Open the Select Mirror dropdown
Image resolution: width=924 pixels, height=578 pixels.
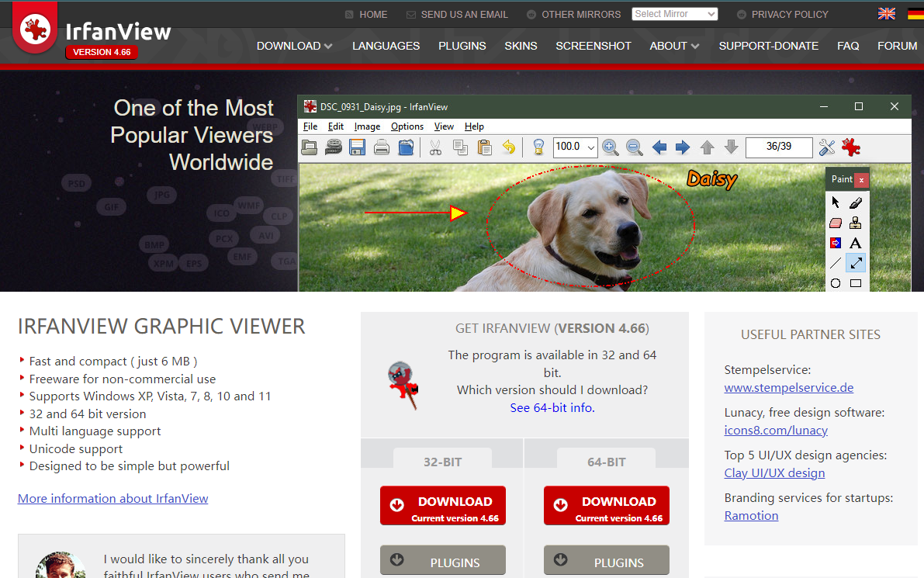674,14
